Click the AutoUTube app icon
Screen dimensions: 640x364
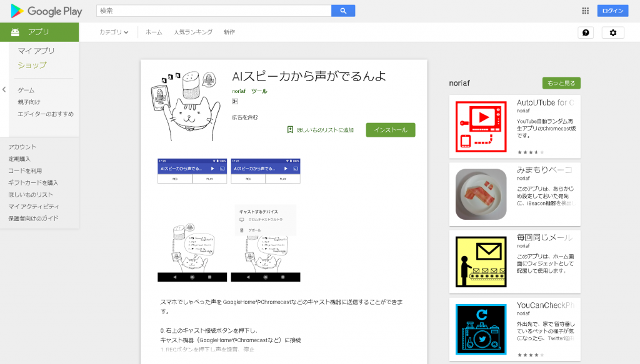point(481,127)
